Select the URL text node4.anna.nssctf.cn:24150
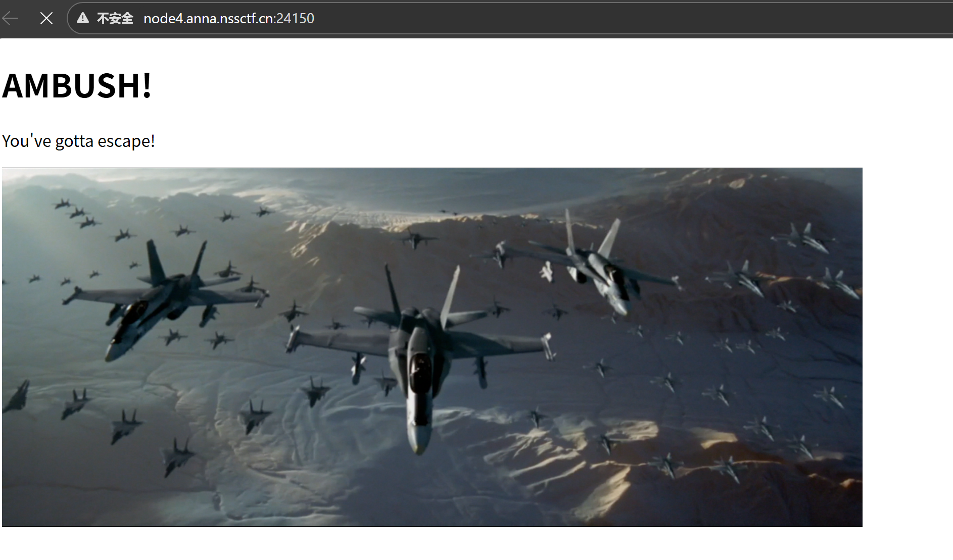Screen dimensions: 953x560 click(x=228, y=19)
